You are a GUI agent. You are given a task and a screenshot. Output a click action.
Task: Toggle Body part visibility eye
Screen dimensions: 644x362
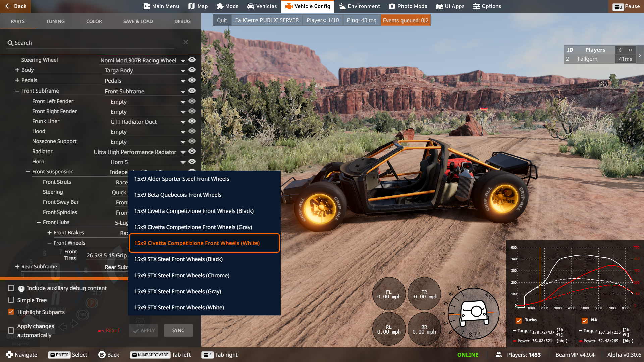[x=192, y=70]
